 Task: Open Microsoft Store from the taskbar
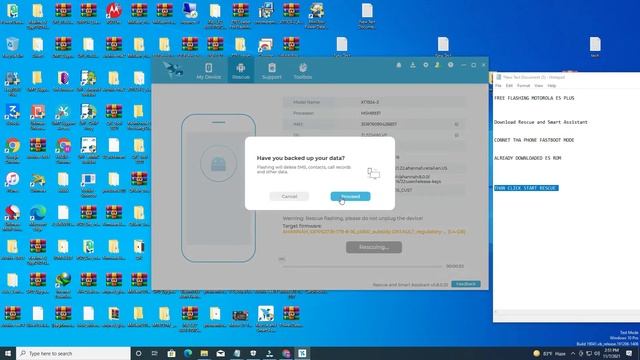click(171, 353)
